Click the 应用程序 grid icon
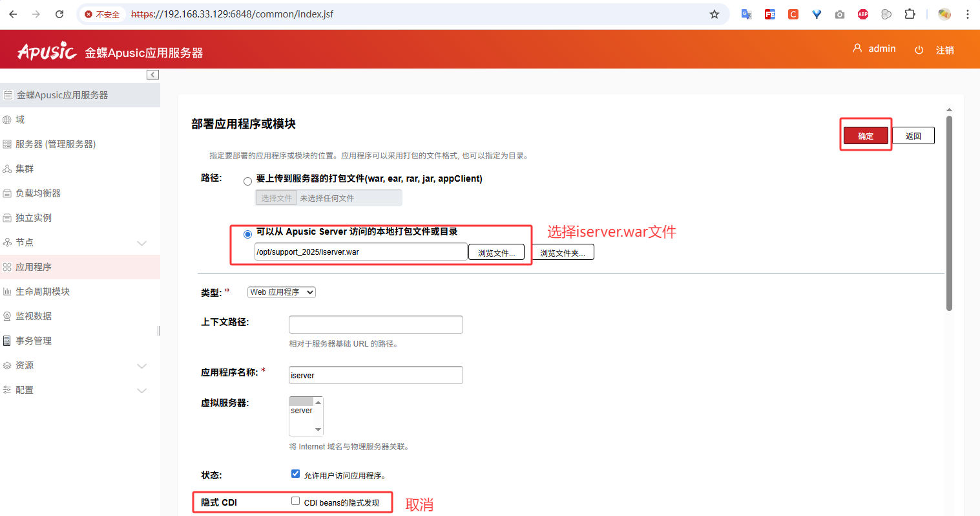This screenshot has height=516, width=980. point(7,267)
